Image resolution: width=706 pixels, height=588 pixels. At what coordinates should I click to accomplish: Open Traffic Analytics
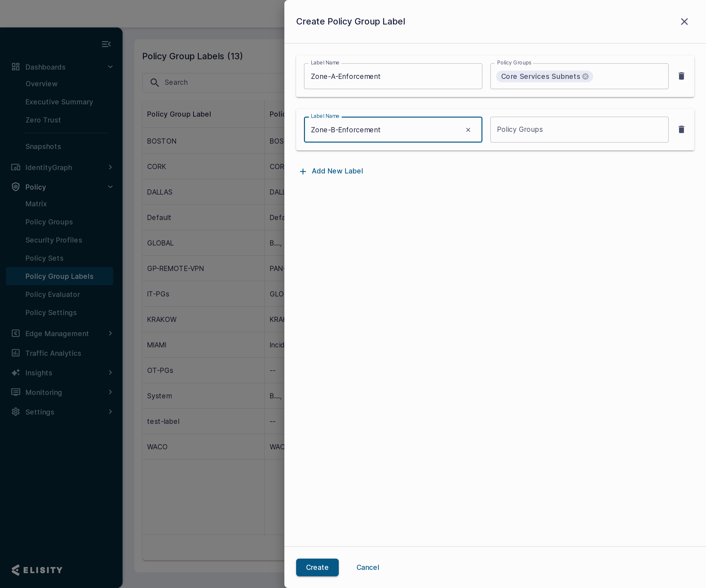pyautogui.click(x=53, y=353)
